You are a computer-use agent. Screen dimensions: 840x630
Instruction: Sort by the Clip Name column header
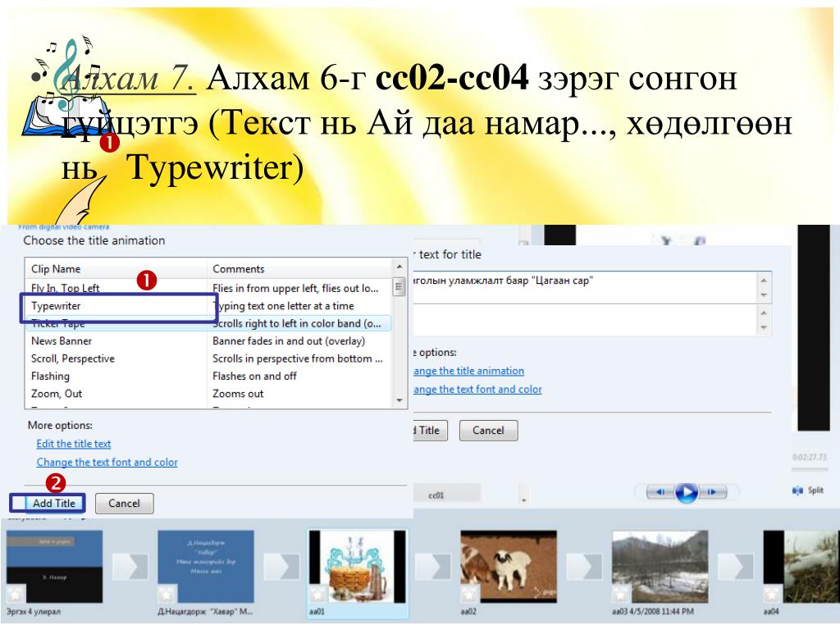(116, 269)
